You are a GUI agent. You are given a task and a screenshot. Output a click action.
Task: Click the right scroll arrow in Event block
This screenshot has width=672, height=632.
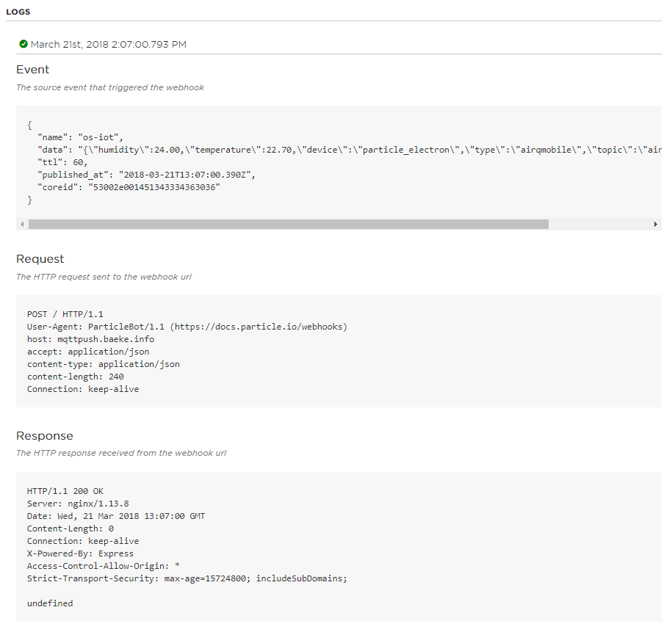(x=655, y=225)
